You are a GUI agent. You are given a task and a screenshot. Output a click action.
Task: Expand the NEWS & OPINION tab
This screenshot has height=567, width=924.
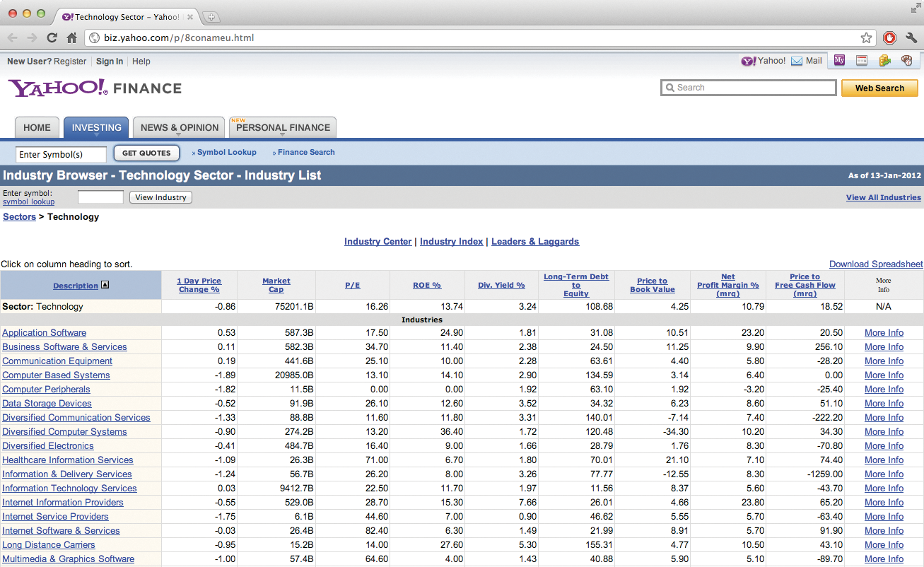[179, 128]
